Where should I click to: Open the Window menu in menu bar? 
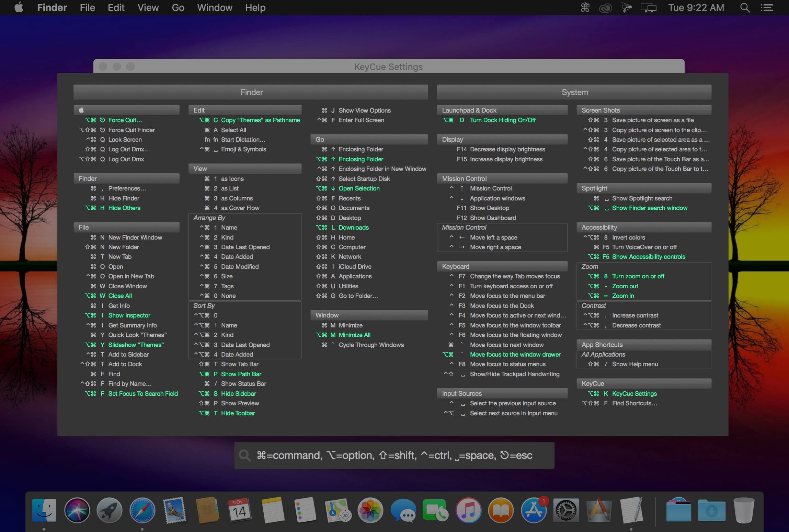pyautogui.click(x=215, y=8)
